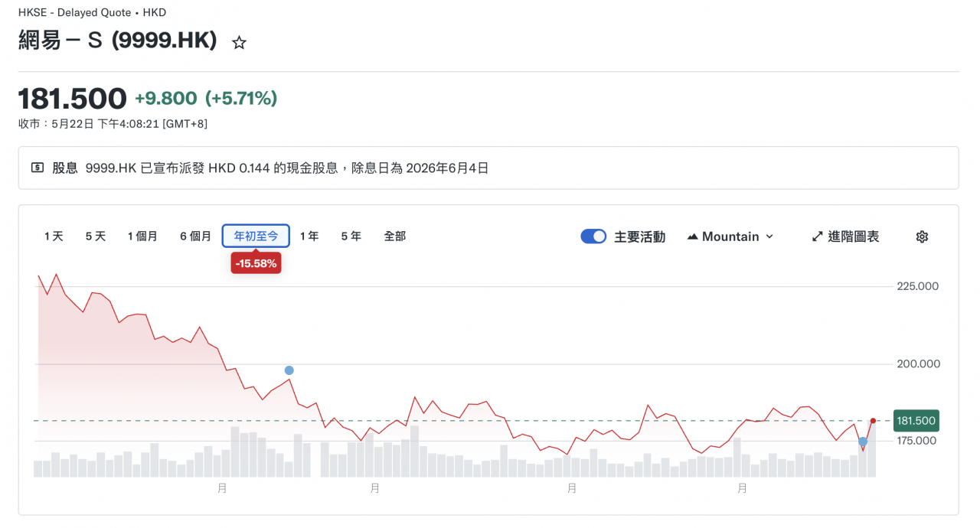980x528 pixels.
Task: Choose the 1年 time range
Action: [309, 236]
